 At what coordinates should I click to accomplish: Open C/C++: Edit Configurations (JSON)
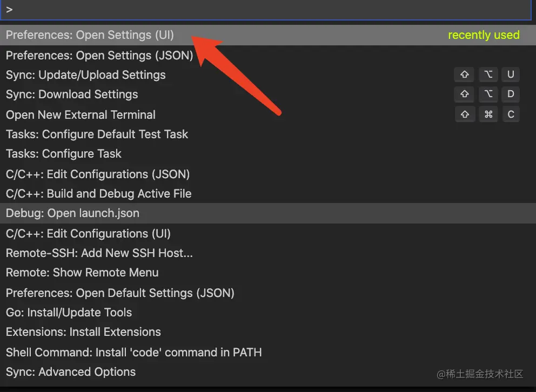[268, 174]
